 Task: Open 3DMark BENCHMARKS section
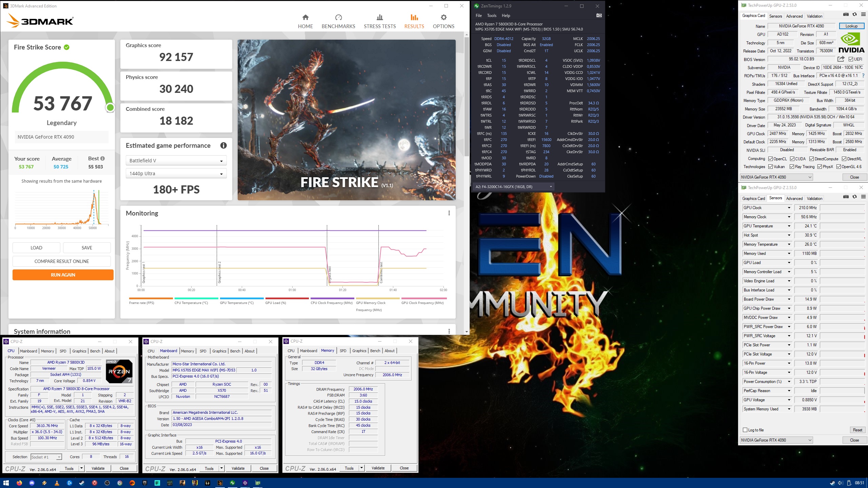[x=338, y=22]
